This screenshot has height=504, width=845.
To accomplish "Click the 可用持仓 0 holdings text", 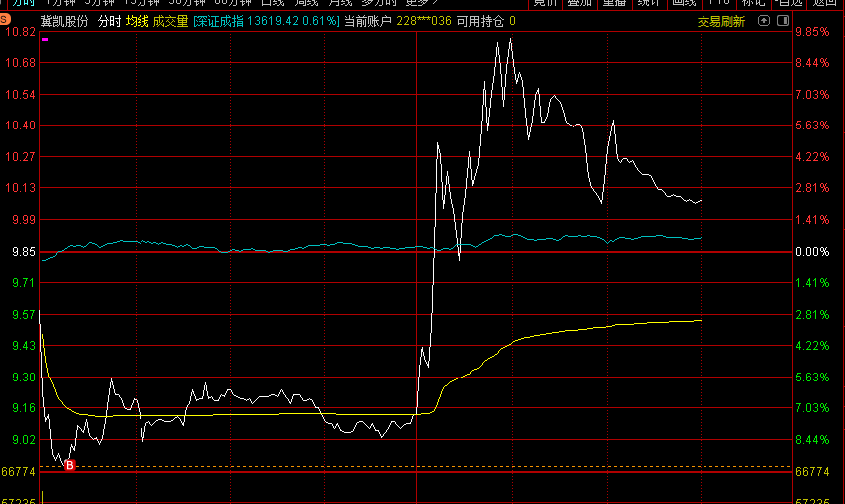I will [486, 22].
